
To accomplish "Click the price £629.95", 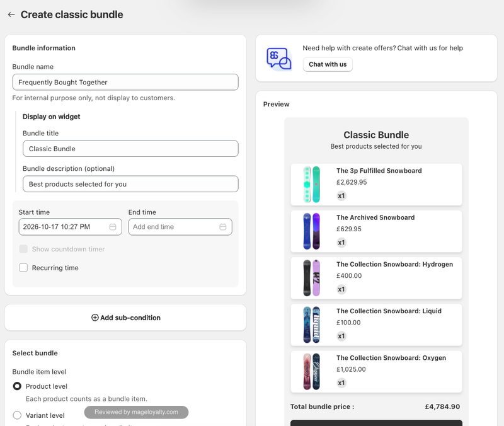I will (x=349, y=229).
